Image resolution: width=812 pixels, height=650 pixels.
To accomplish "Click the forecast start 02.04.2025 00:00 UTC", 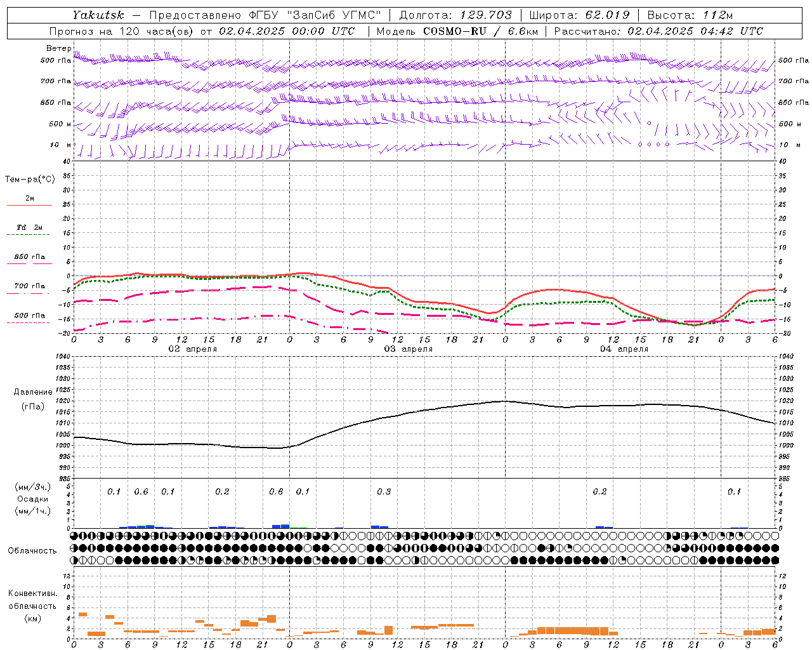I will [287, 31].
